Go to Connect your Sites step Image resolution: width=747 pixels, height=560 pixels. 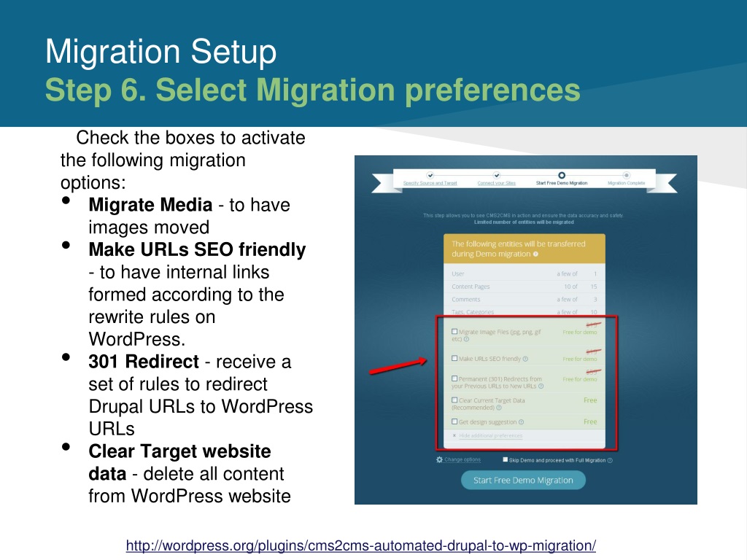click(496, 183)
